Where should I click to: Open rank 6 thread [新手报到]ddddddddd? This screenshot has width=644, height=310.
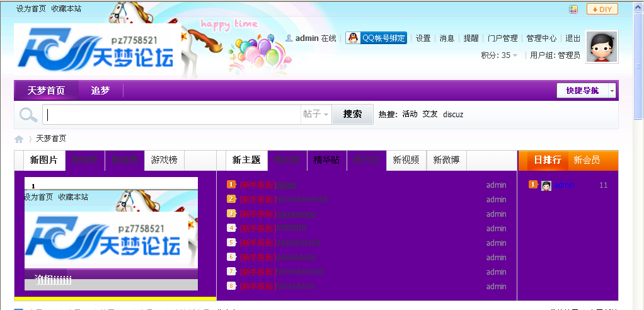tap(278, 258)
